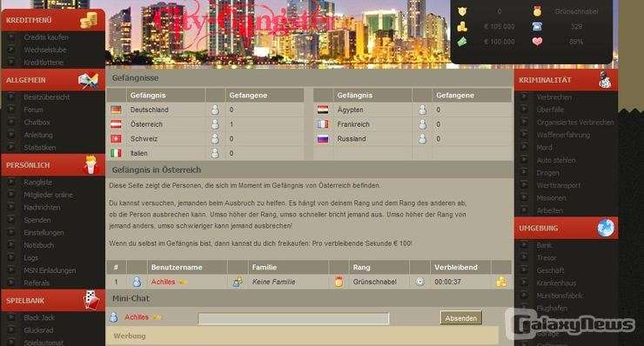Click the Absenden button in Mini-Chat
This screenshot has width=644, height=346.
[x=461, y=318]
